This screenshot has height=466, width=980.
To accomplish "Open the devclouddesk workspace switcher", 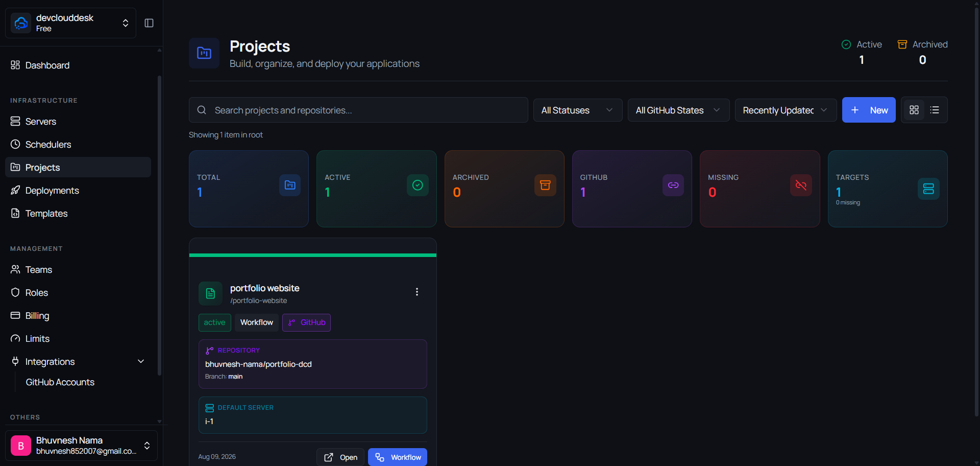I will pyautogui.click(x=70, y=23).
